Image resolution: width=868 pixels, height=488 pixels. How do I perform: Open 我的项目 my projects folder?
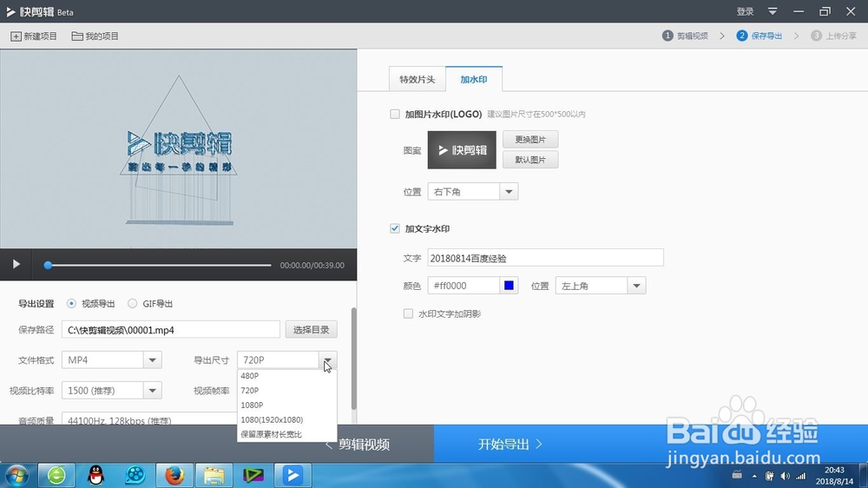pyautogui.click(x=95, y=36)
